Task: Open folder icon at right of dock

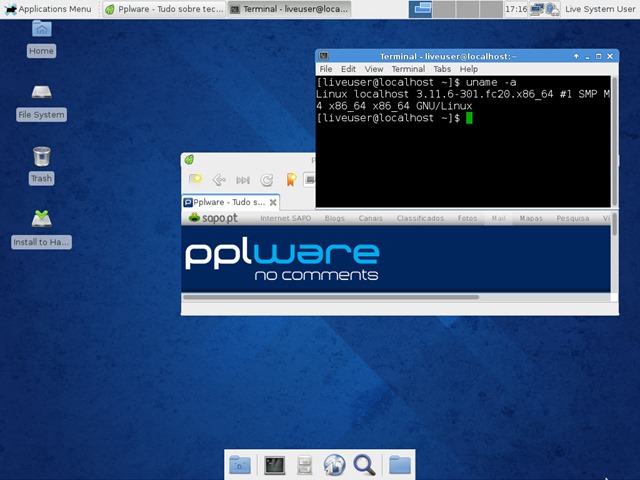Action: (400, 464)
